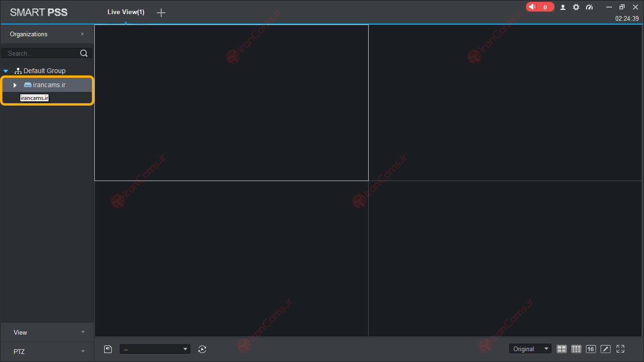Select the top-left video window
Image resolution: width=644 pixels, height=362 pixels.
[x=231, y=103]
